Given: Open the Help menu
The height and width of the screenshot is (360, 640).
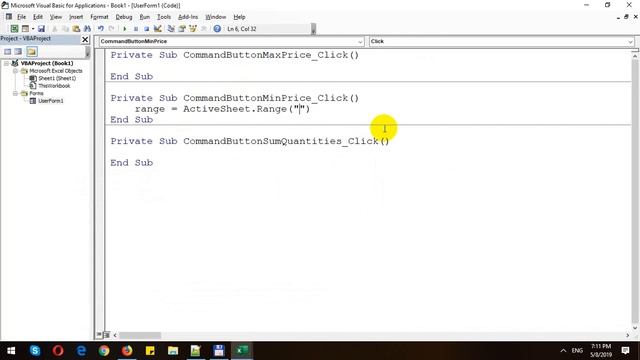Looking at the screenshot, I should click(239, 17).
